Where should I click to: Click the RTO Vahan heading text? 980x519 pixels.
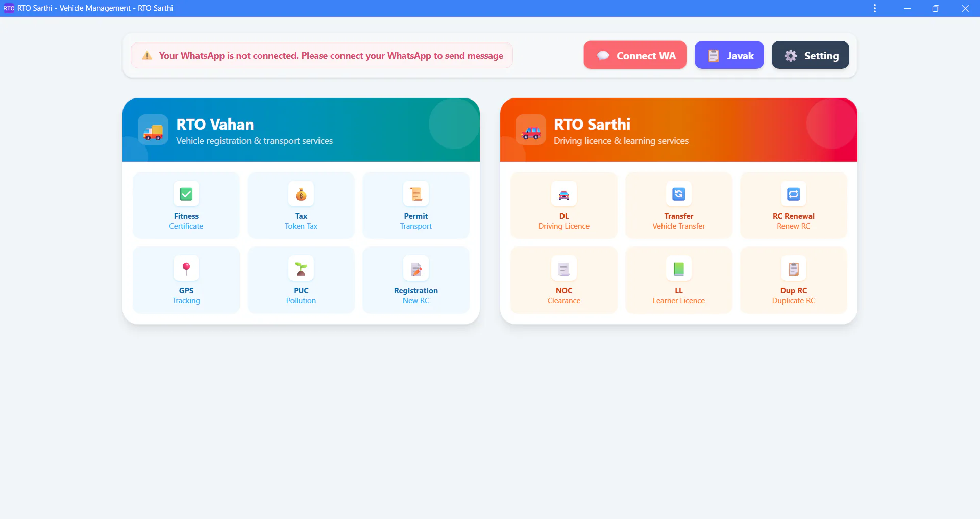(x=215, y=124)
